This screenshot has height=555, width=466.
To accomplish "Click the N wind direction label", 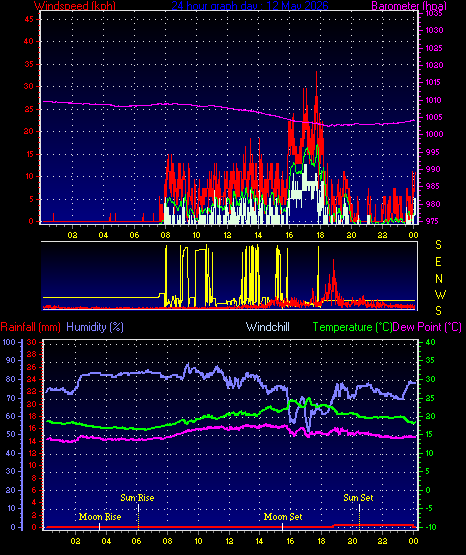I will pos(439,279).
